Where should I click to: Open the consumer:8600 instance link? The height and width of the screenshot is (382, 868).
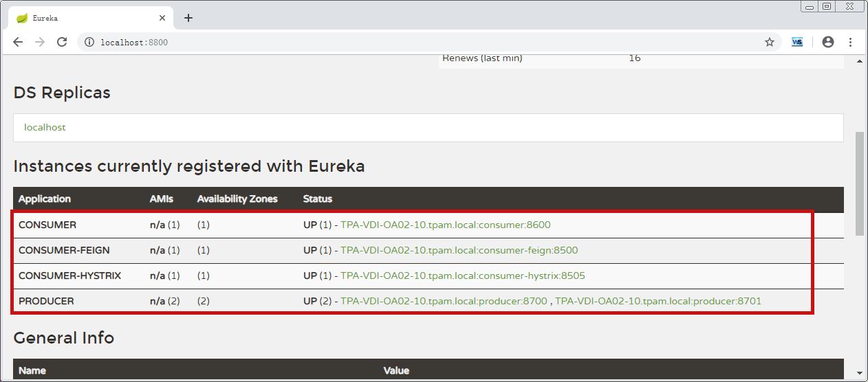point(446,225)
